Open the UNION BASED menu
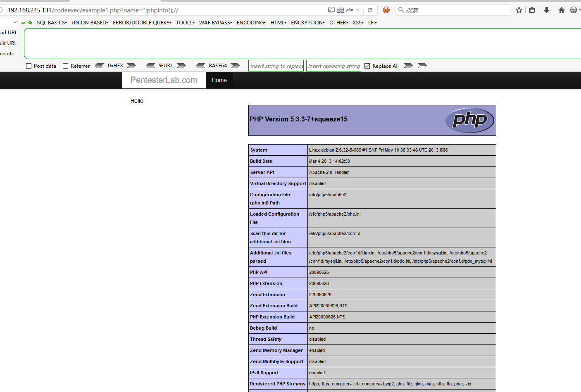The image size is (581, 392). (x=90, y=23)
